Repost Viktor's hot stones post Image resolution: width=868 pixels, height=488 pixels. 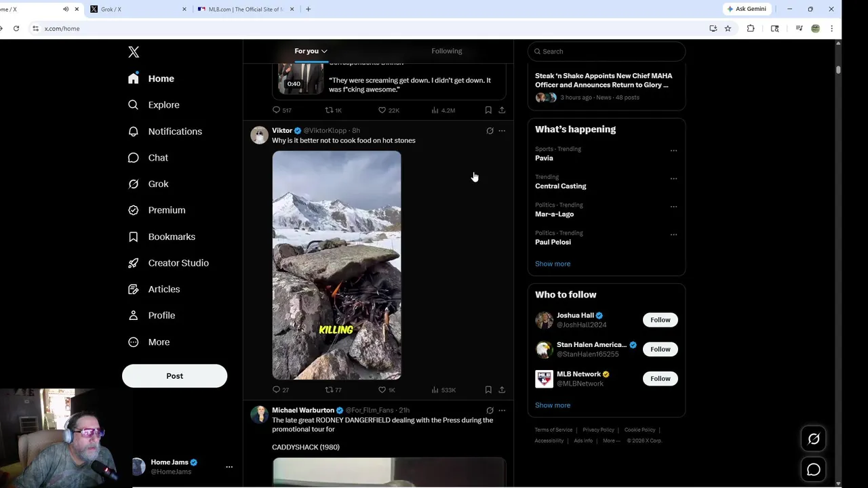tap(329, 390)
